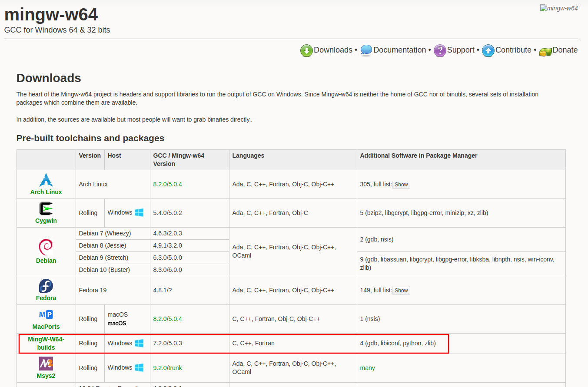
Task: Click the blue Contribute up-arrow icon
Action: click(488, 51)
